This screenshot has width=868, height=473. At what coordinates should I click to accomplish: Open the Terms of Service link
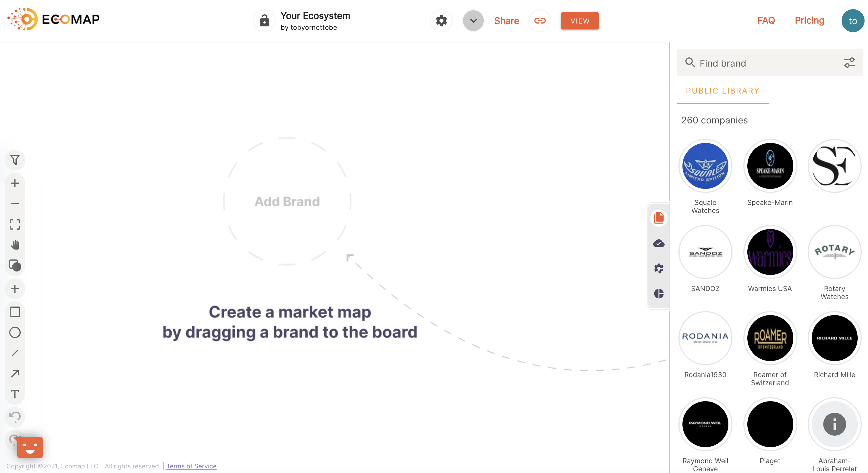[191, 466]
